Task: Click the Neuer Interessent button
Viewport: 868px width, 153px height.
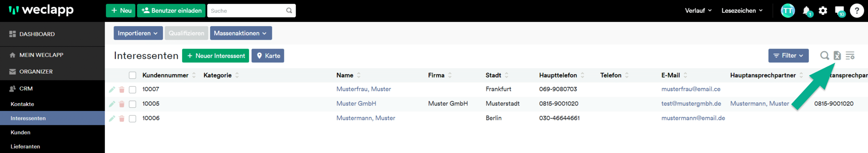Action: [216, 56]
